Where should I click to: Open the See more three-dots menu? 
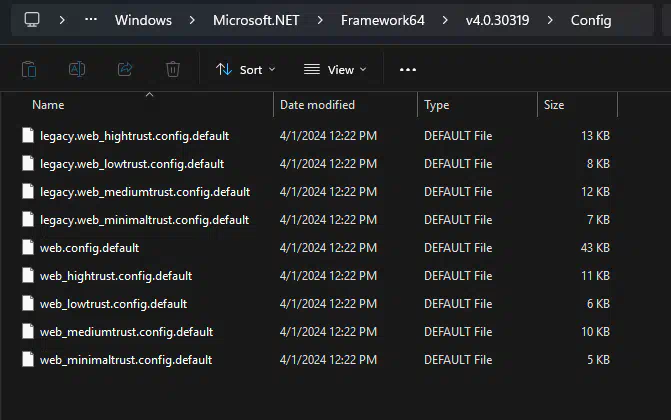pos(407,70)
